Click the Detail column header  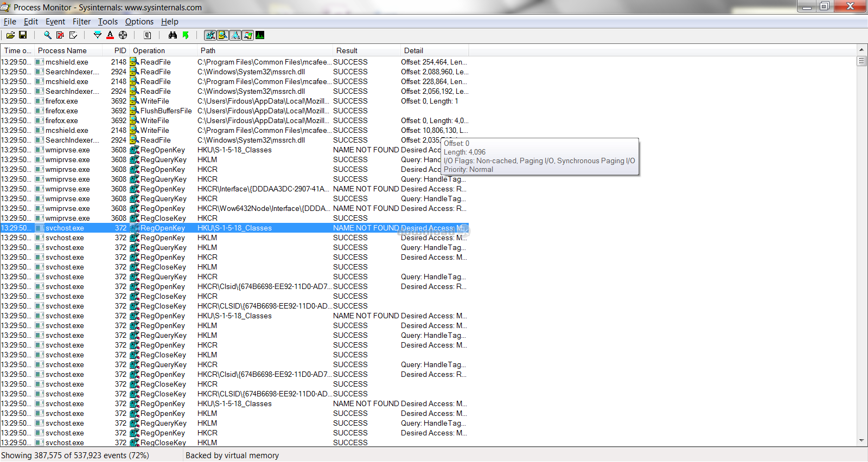tap(434, 50)
